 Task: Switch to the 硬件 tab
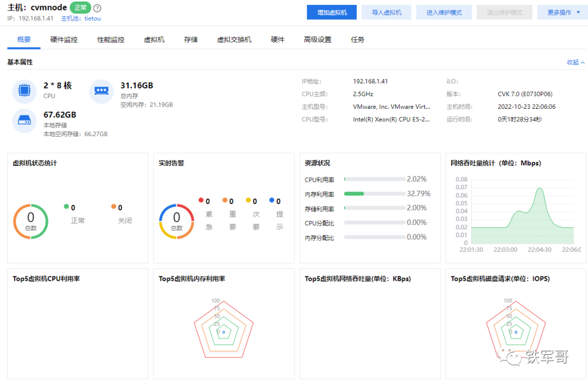click(x=278, y=39)
